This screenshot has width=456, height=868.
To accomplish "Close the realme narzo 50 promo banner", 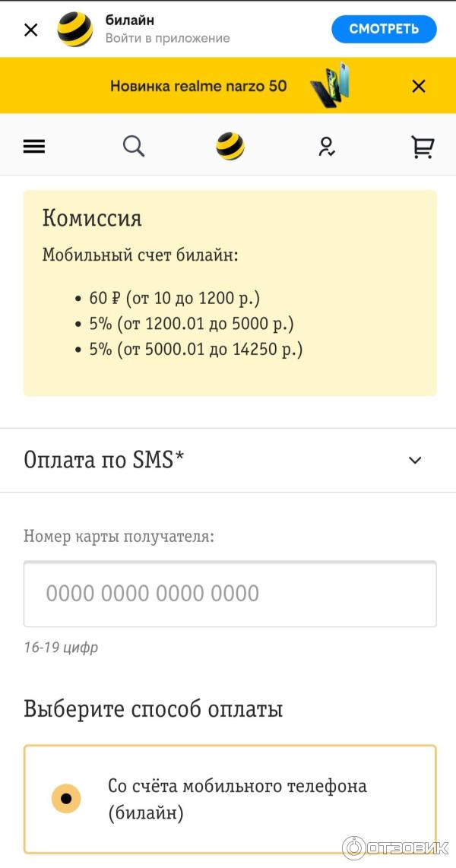I will pyautogui.click(x=419, y=86).
